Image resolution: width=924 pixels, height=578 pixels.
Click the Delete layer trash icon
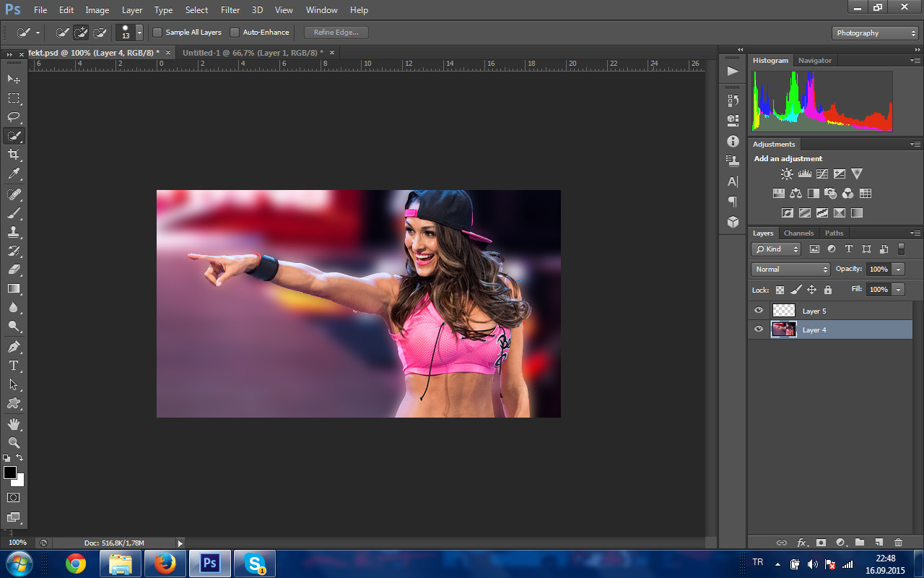[898, 543]
